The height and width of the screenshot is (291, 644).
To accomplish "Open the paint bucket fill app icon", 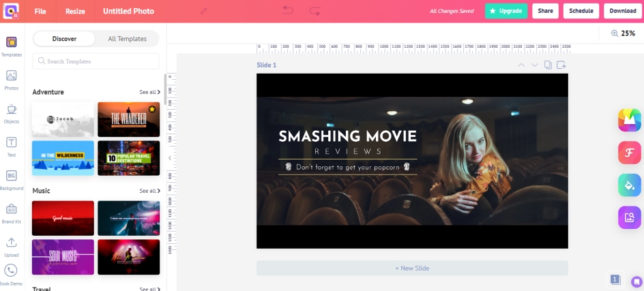I will point(629,185).
